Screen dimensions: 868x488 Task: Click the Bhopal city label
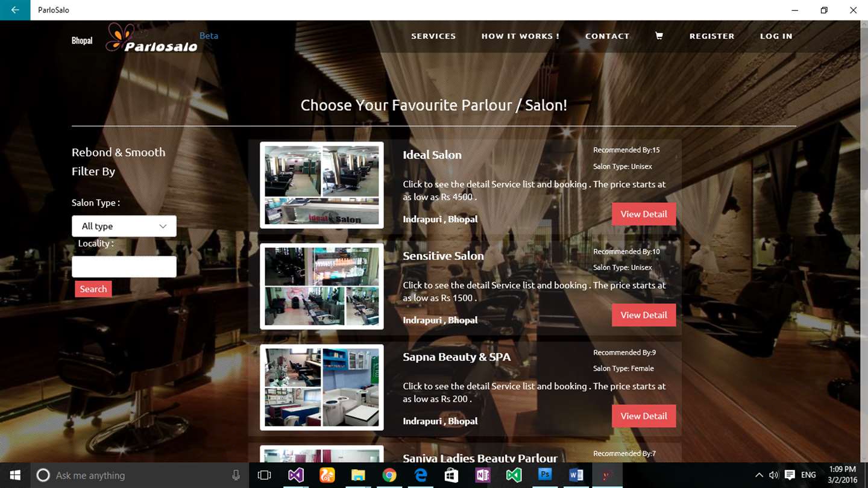(x=82, y=41)
